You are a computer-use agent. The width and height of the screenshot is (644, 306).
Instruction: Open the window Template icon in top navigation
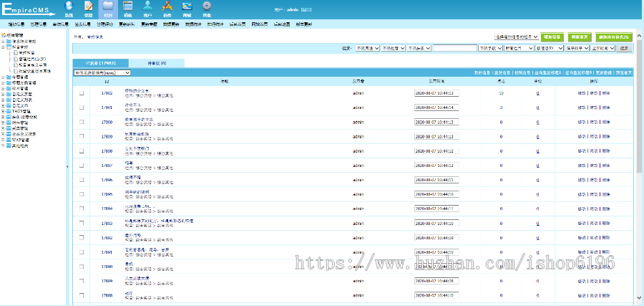point(128,6)
